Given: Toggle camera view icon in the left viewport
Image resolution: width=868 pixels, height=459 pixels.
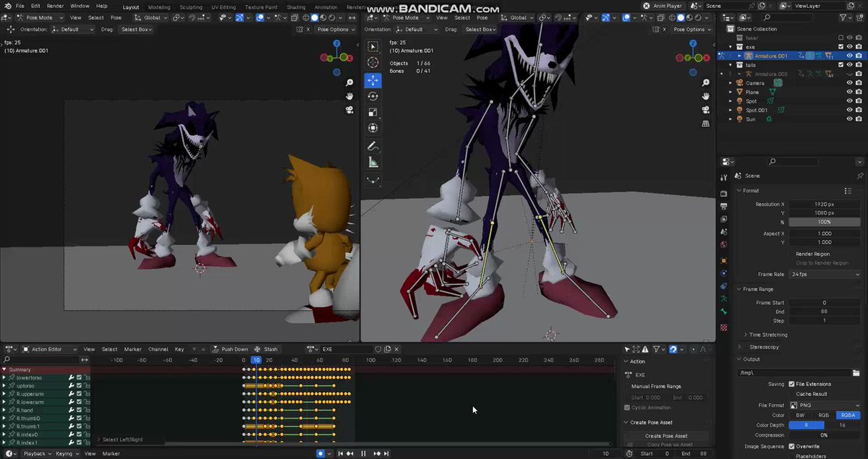Looking at the screenshot, I should pyautogui.click(x=349, y=110).
